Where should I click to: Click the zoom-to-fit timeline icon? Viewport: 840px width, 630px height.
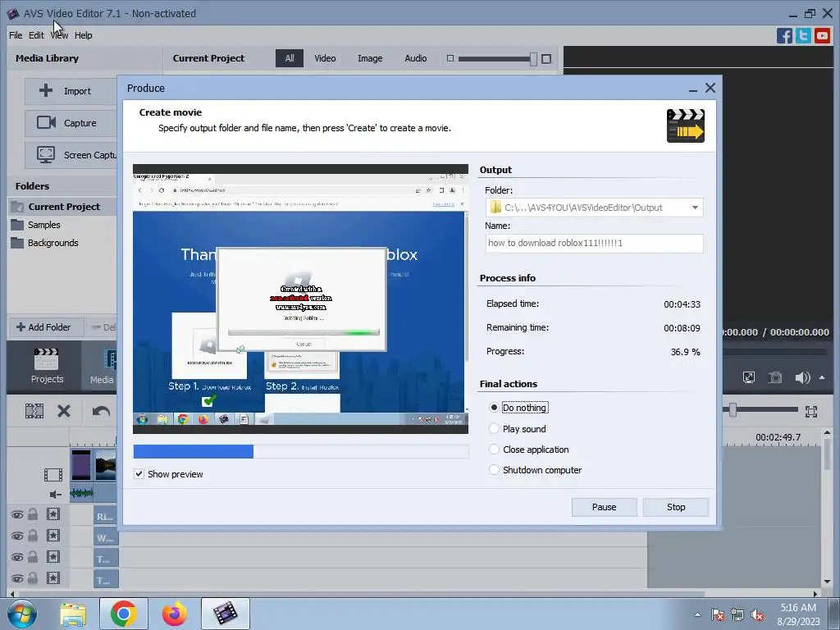coord(811,412)
